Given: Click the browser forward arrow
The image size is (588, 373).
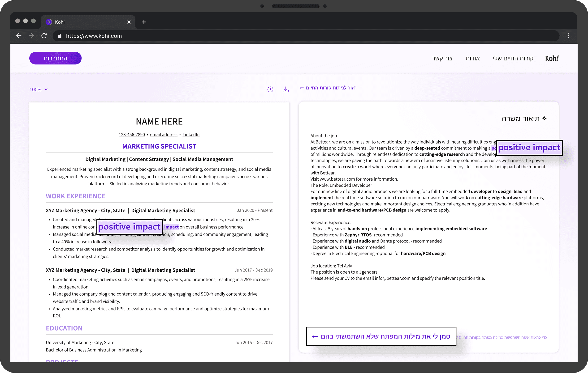Looking at the screenshot, I should coord(31,36).
